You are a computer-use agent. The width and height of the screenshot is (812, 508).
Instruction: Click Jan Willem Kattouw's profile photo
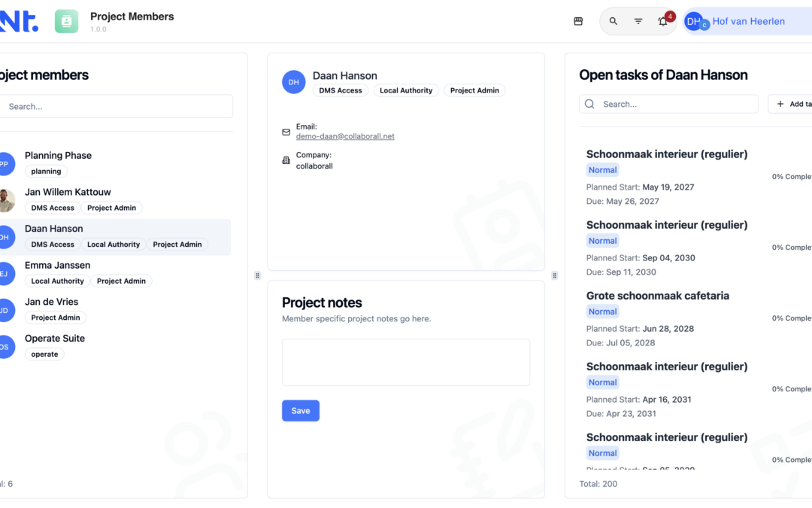point(6,201)
